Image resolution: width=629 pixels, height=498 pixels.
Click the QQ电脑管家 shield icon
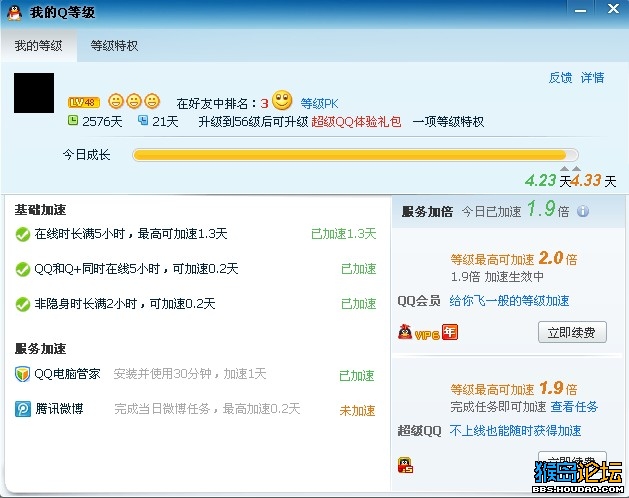coord(22,374)
